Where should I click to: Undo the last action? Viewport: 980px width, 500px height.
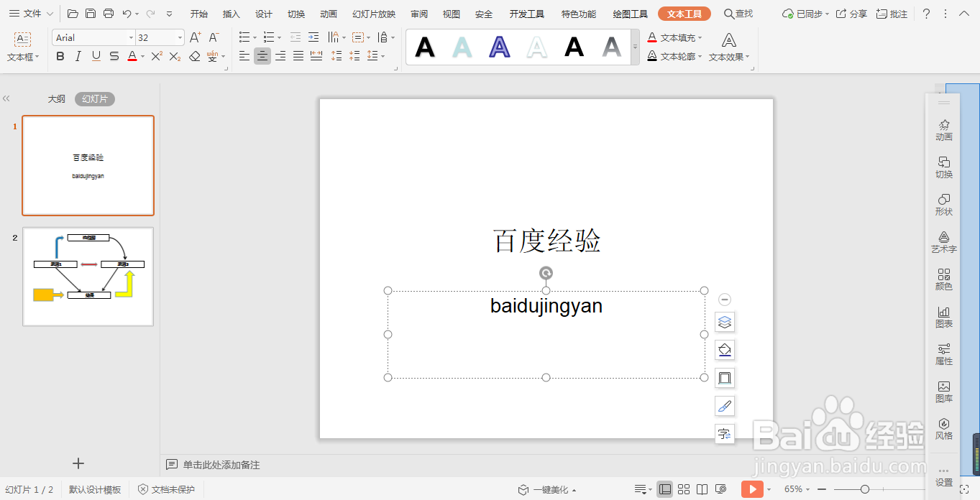tap(127, 14)
